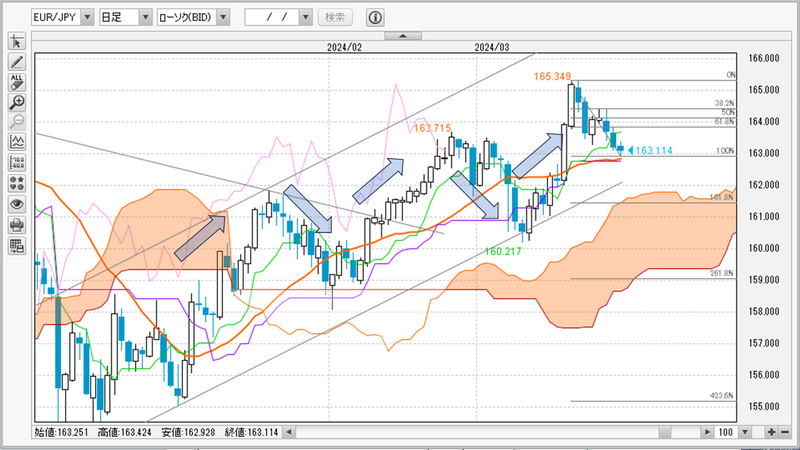Click the 155.000 price axis label
The width and height of the screenshot is (800, 450).
(764, 407)
